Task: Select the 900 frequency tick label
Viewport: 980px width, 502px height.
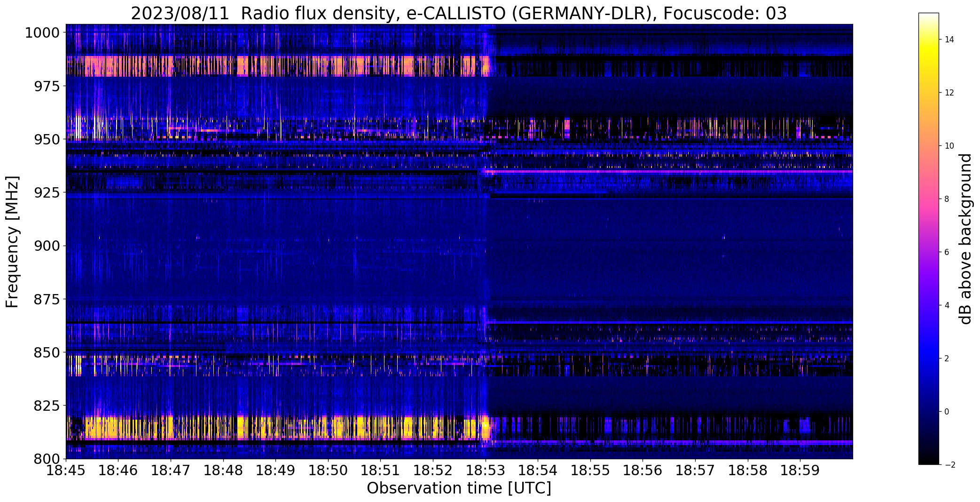Action: [x=47, y=246]
